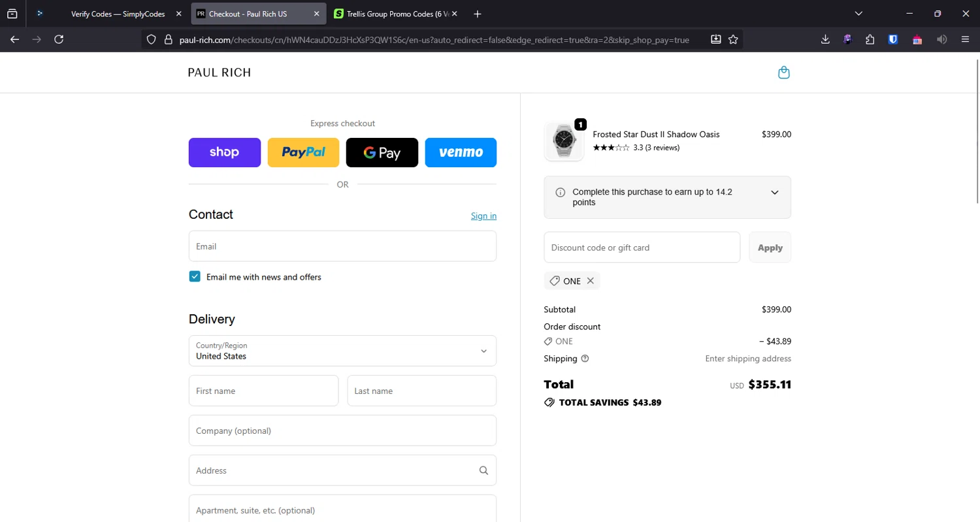Click the Company (optional) field
Screen dimensions: 980x522
[342, 431]
